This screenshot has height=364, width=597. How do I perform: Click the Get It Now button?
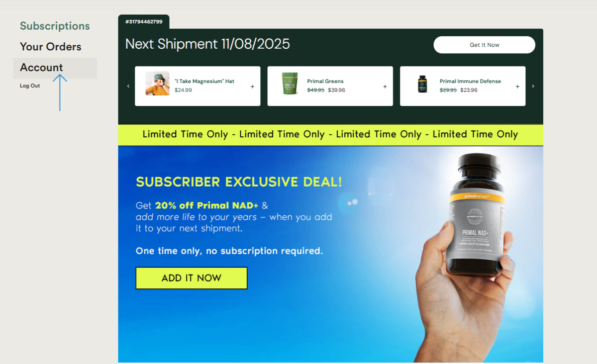[x=485, y=45]
